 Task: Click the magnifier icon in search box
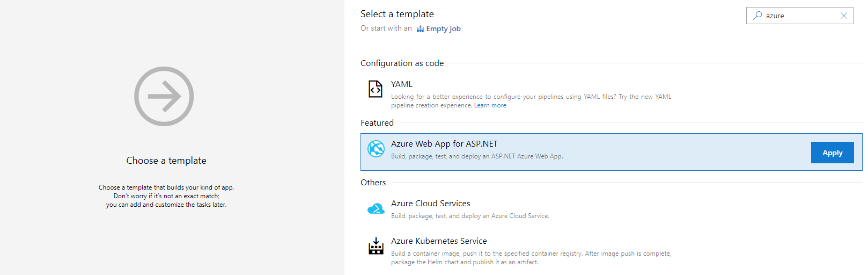pos(757,16)
